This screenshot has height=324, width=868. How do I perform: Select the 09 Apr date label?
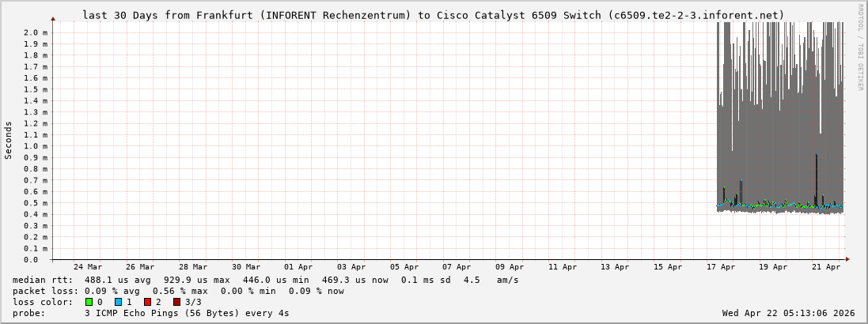pyautogui.click(x=510, y=267)
